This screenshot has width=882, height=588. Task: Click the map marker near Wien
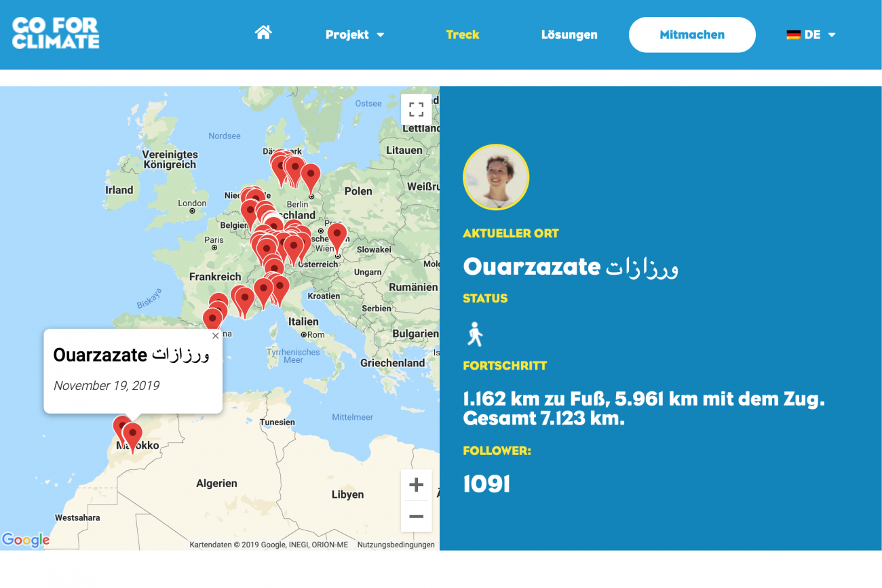(x=337, y=237)
